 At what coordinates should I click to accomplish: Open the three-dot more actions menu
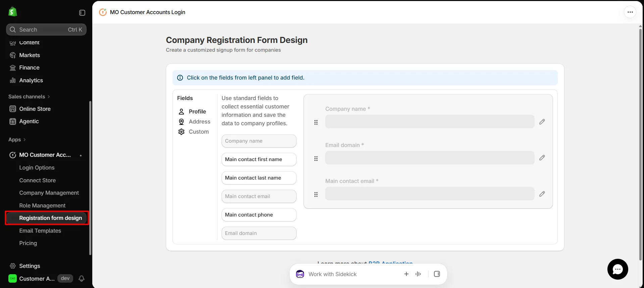(630, 12)
